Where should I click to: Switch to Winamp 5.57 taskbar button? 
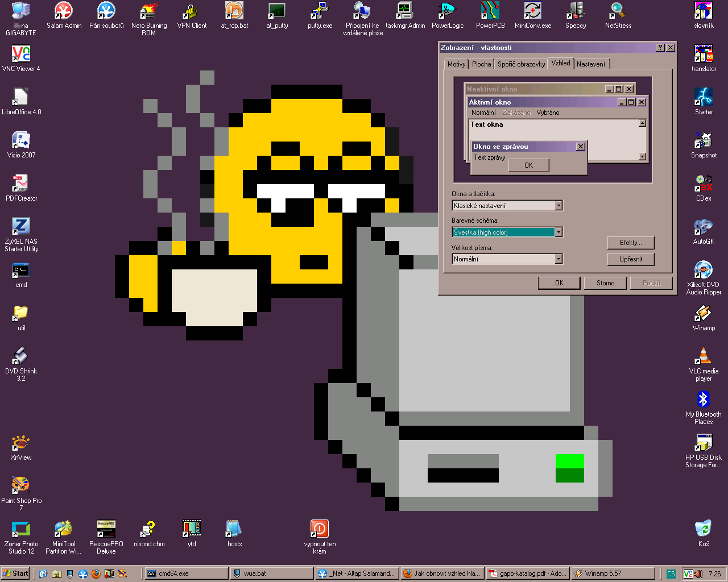(613, 573)
